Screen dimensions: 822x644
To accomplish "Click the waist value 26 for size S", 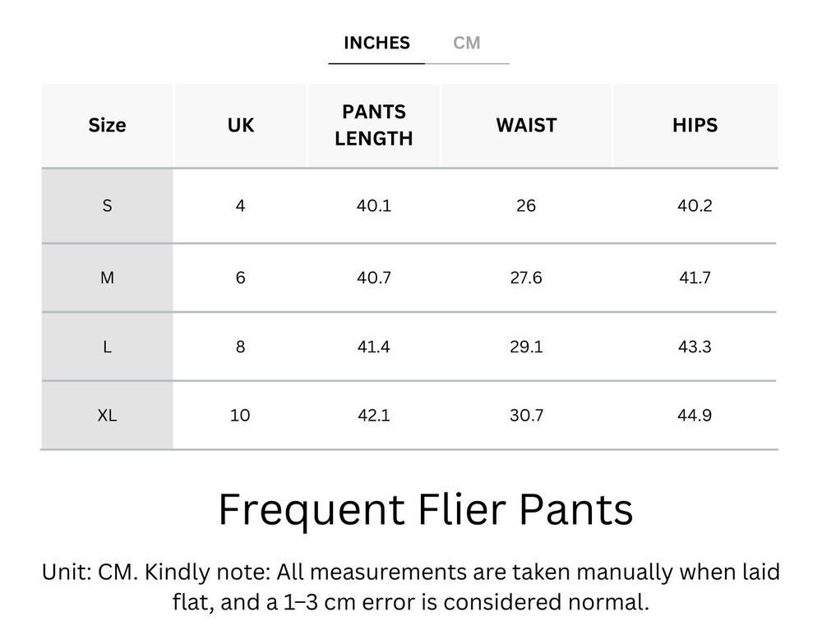I will [526, 206].
